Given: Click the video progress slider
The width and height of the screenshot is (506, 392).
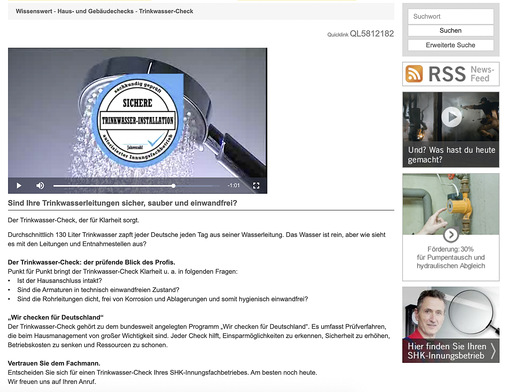Looking at the screenshot, I should tap(136, 186).
